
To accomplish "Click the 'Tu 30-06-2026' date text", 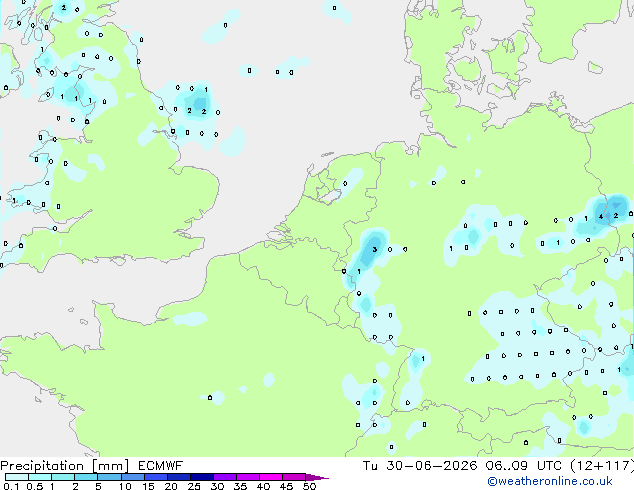I will (420, 466).
